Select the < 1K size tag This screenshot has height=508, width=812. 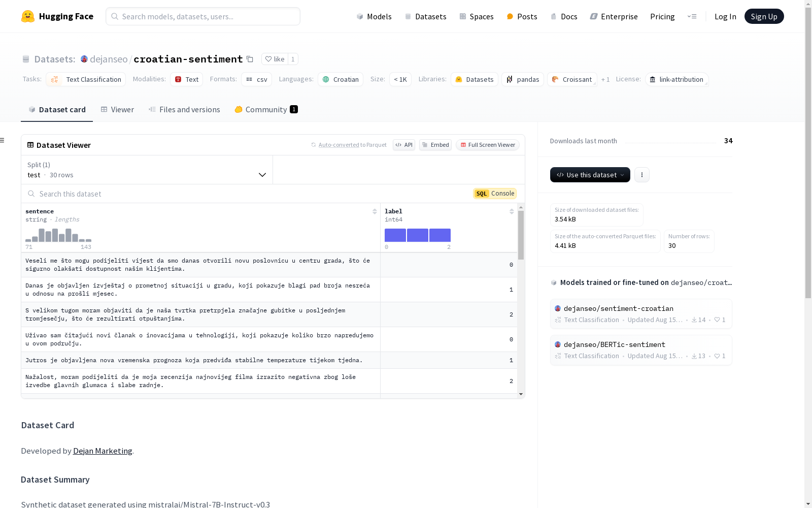[400, 79]
